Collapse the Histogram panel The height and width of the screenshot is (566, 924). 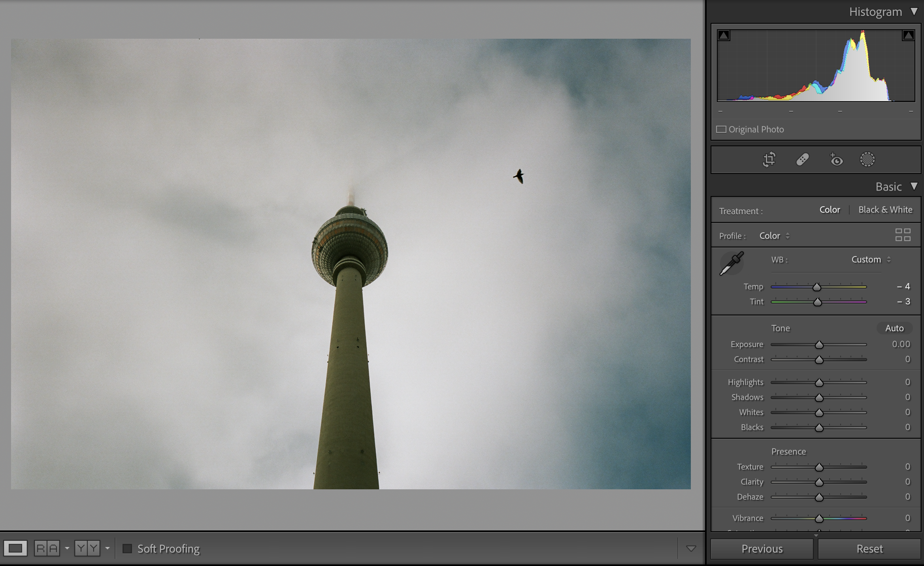[x=914, y=11]
